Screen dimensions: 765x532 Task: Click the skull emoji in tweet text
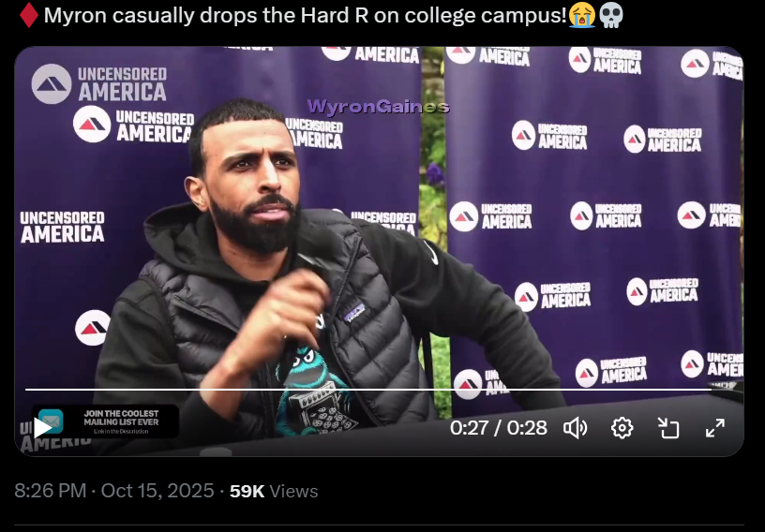point(611,15)
